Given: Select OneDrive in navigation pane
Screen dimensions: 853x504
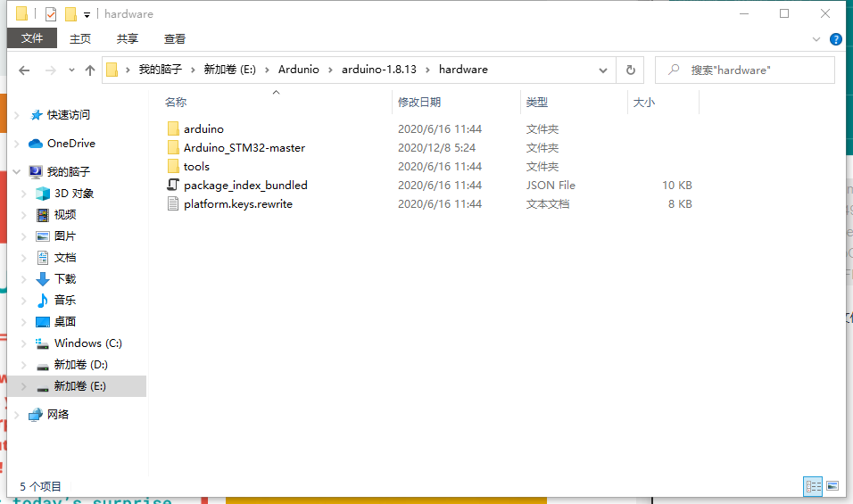Looking at the screenshot, I should pos(71,143).
